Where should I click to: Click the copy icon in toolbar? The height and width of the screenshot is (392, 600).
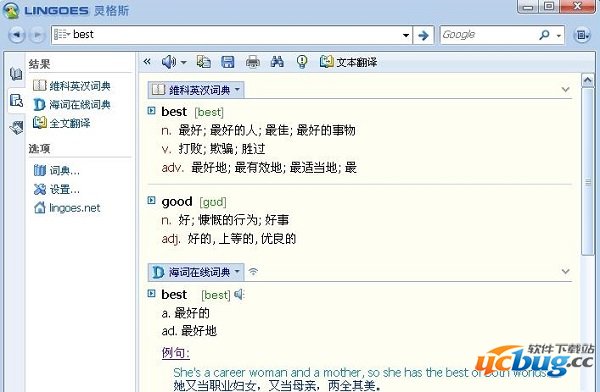(203, 62)
